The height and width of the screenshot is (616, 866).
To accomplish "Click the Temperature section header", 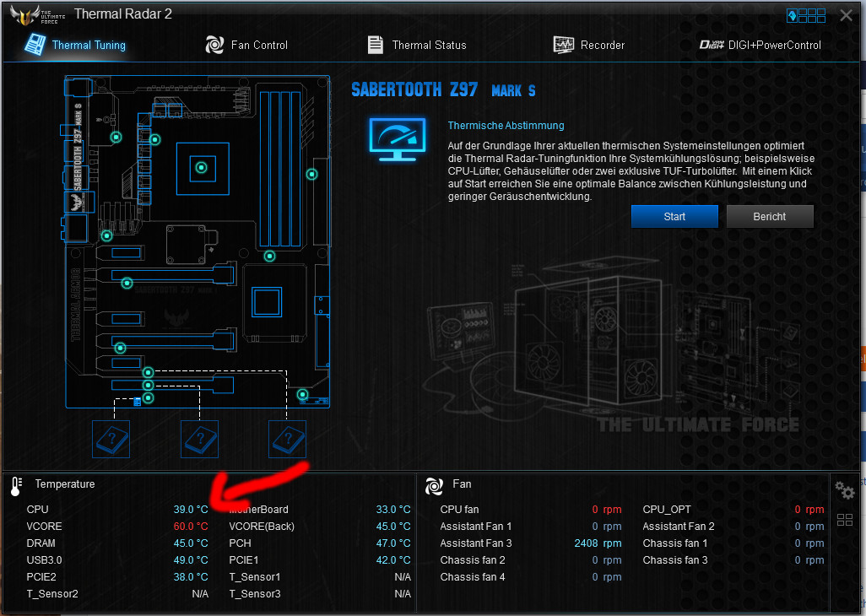I will coord(65,484).
